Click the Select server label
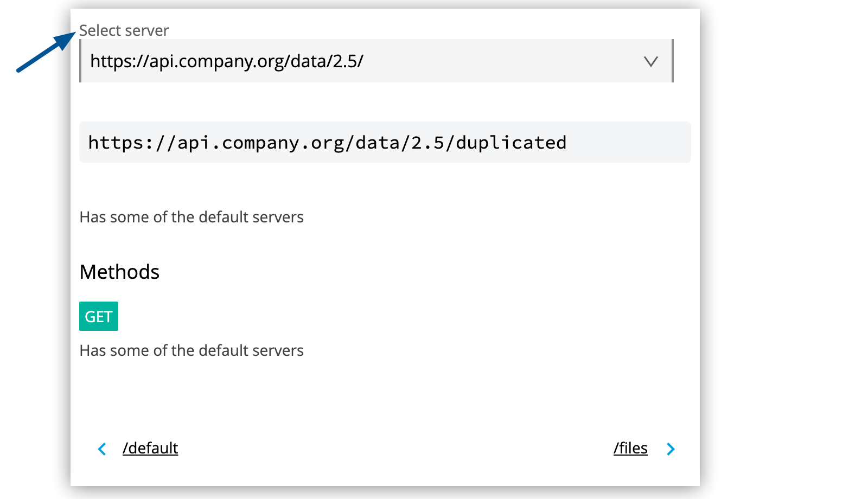Viewport: 868px width, 499px height. click(x=124, y=30)
